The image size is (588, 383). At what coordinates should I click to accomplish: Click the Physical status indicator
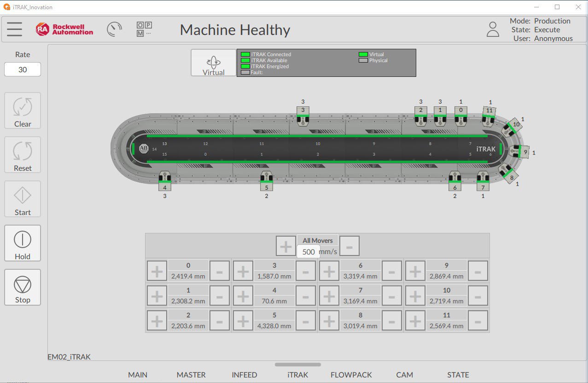(x=363, y=60)
